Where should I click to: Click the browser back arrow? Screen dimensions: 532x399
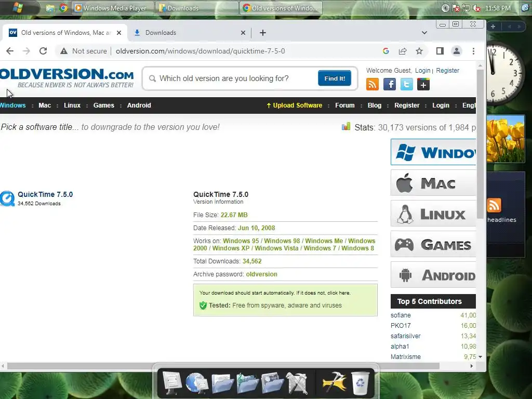[x=10, y=51]
